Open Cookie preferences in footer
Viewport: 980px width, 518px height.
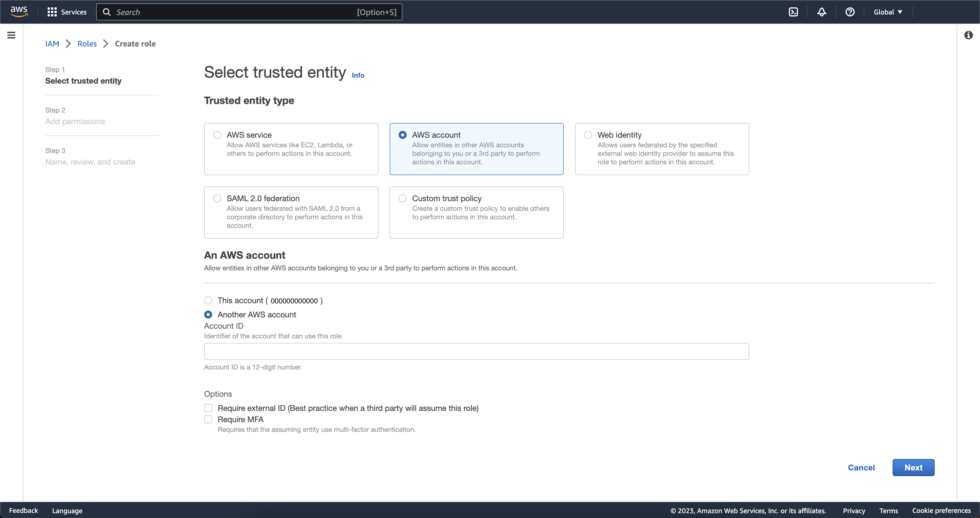[x=941, y=510]
